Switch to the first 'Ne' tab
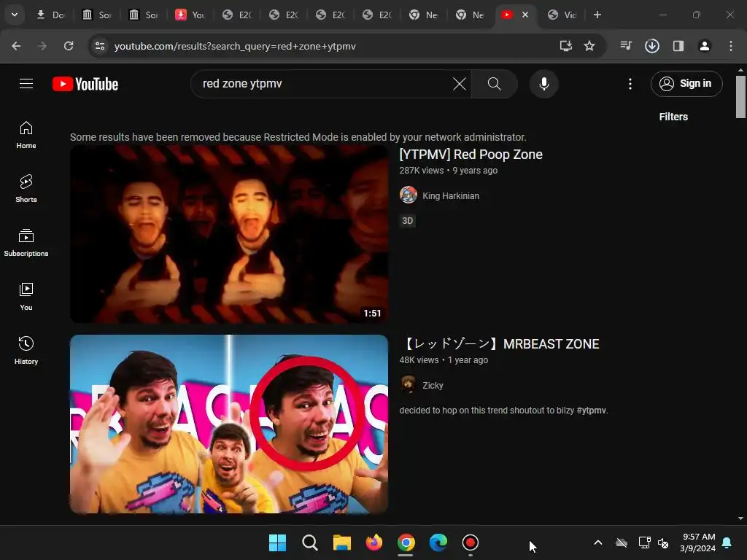The height and width of the screenshot is (560, 747). coord(424,15)
